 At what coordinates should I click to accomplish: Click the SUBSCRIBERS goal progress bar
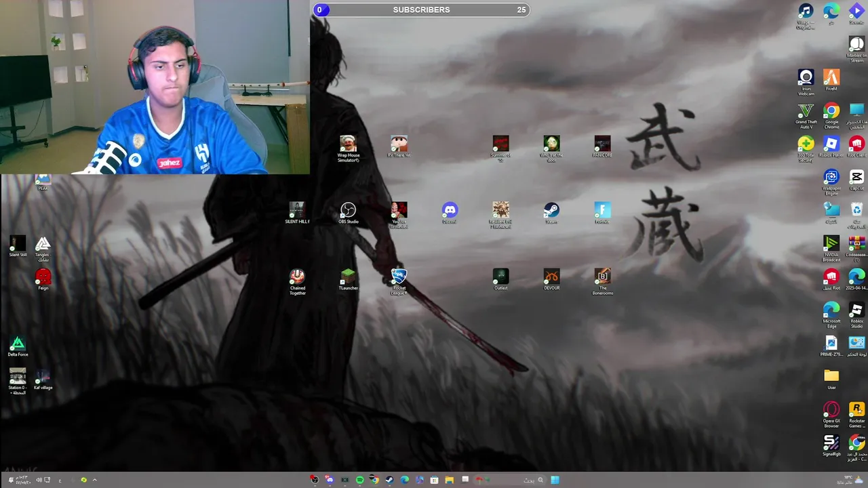[x=421, y=9]
